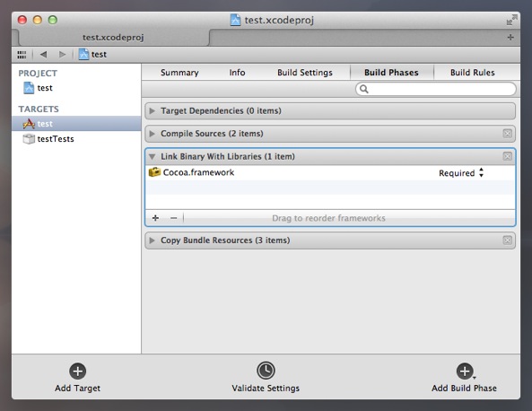Collapse Link Binary With Libraries section

[x=152, y=156]
